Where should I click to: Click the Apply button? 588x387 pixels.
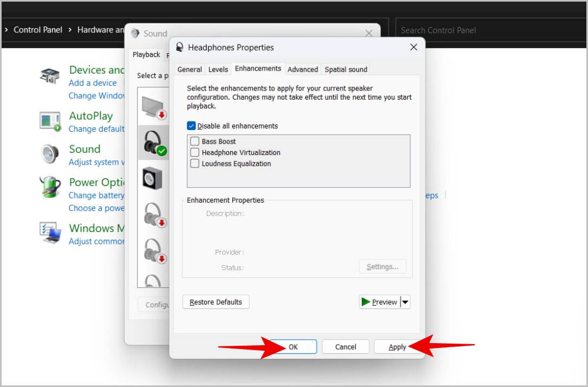point(397,347)
